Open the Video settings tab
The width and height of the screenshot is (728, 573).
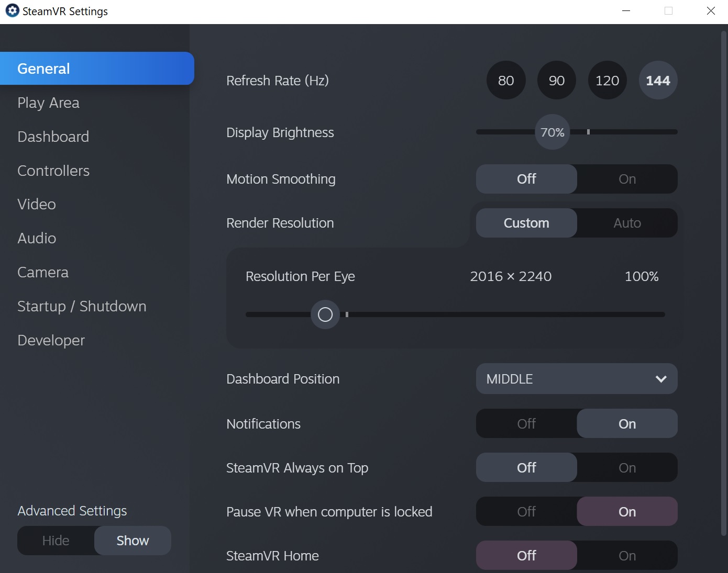[37, 204]
